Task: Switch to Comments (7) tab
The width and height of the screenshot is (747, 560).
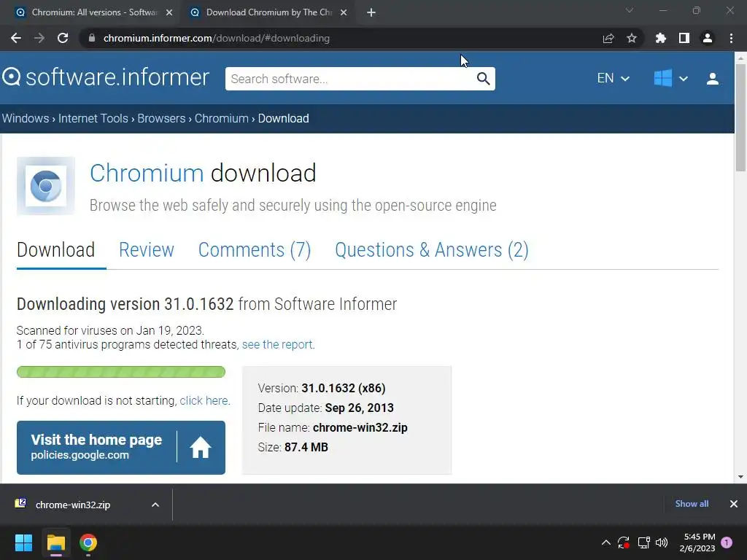Action: 255,250
